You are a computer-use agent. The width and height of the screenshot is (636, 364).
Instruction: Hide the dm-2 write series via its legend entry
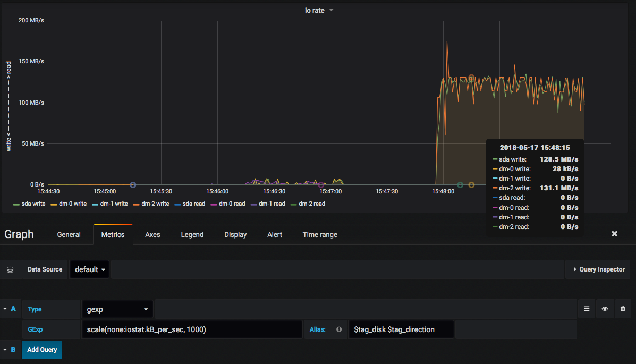tap(156, 204)
